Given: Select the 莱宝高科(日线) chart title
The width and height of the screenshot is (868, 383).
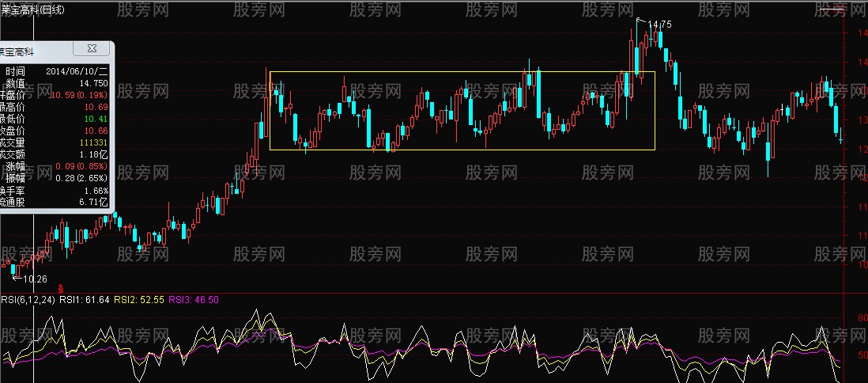Looking at the screenshot, I should click(33, 9).
